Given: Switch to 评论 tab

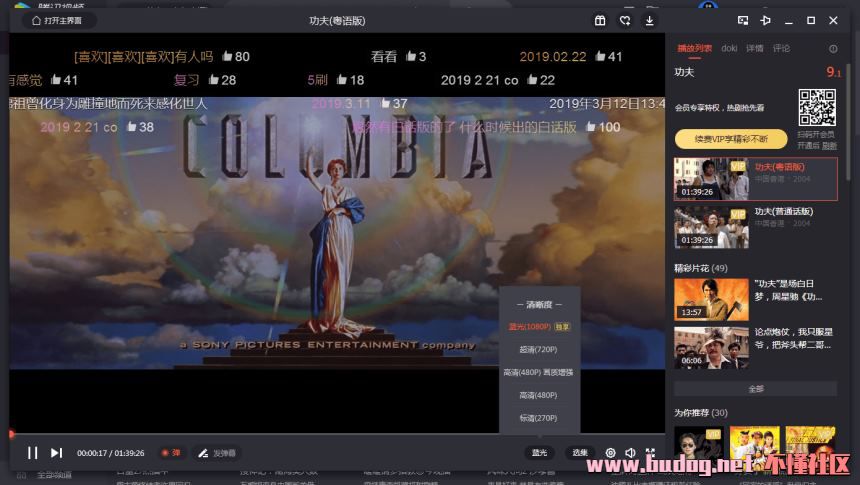Looking at the screenshot, I should [x=782, y=48].
